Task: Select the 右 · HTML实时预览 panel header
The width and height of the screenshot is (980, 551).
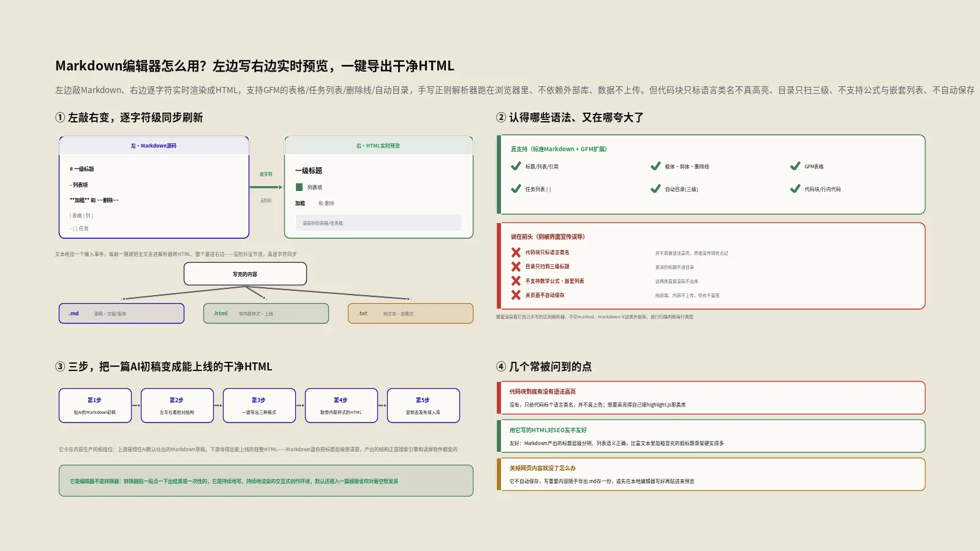Action: tap(379, 146)
